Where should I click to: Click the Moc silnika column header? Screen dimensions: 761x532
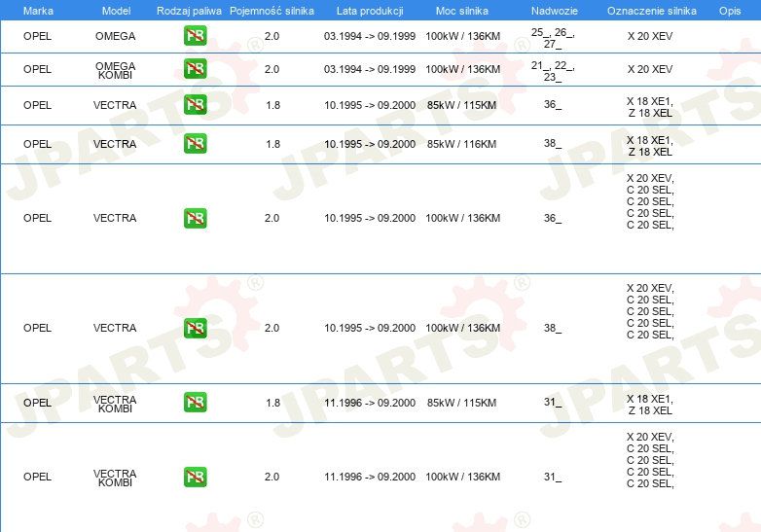(x=462, y=10)
